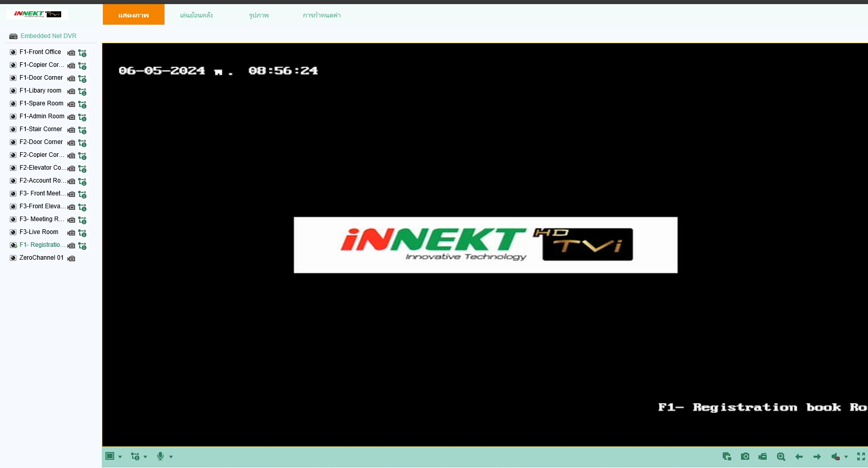Start recording with the bottom toolbar camcorder icon
Image resolution: width=868 pixels, height=468 pixels.
763,457
